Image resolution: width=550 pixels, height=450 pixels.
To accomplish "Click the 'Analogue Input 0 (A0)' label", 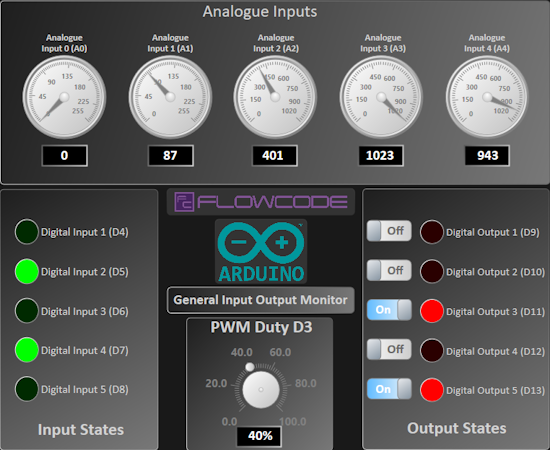I will 65,43.
